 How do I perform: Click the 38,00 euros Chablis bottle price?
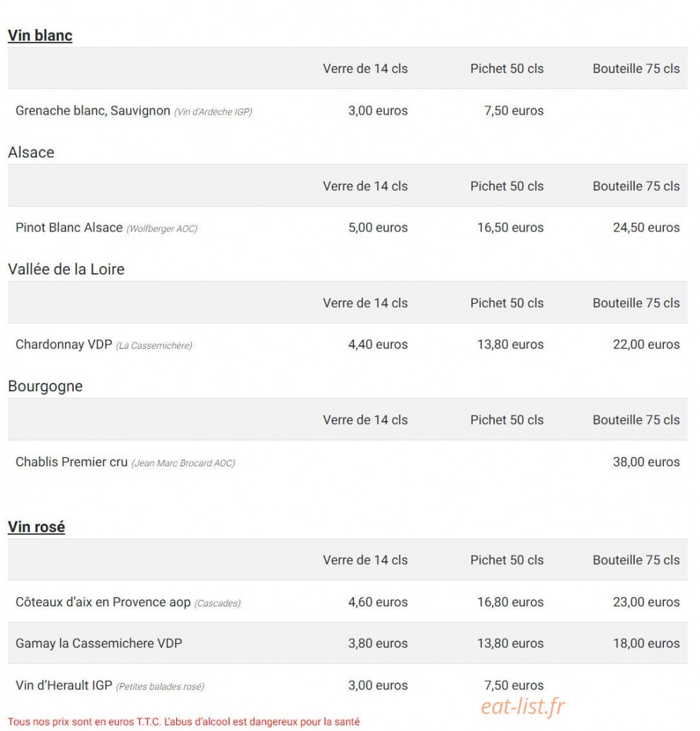[646, 462]
